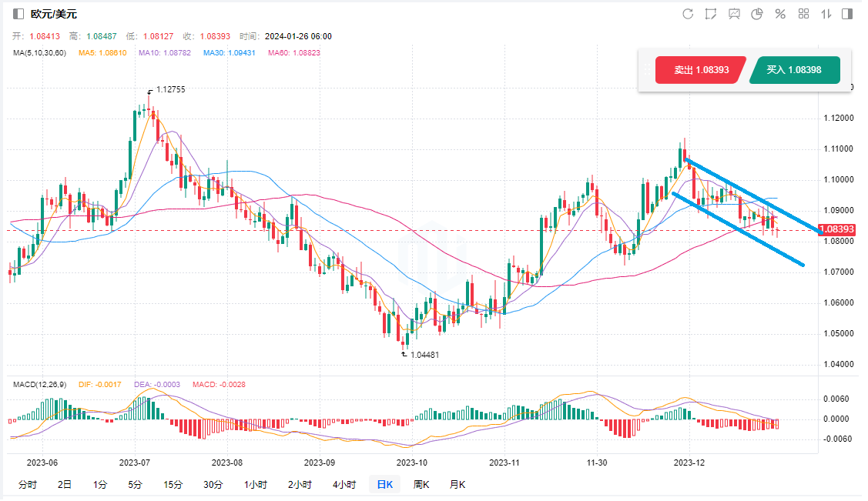Image resolution: width=868 pixels, height=501 pixels.
Task: Click the 1.08393 current price tag on axis
Action: click(x=837, y=229)
